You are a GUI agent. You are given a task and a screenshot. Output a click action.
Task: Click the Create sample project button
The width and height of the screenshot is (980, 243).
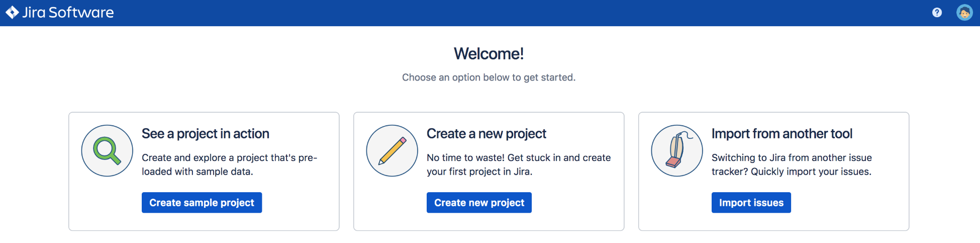202,203
